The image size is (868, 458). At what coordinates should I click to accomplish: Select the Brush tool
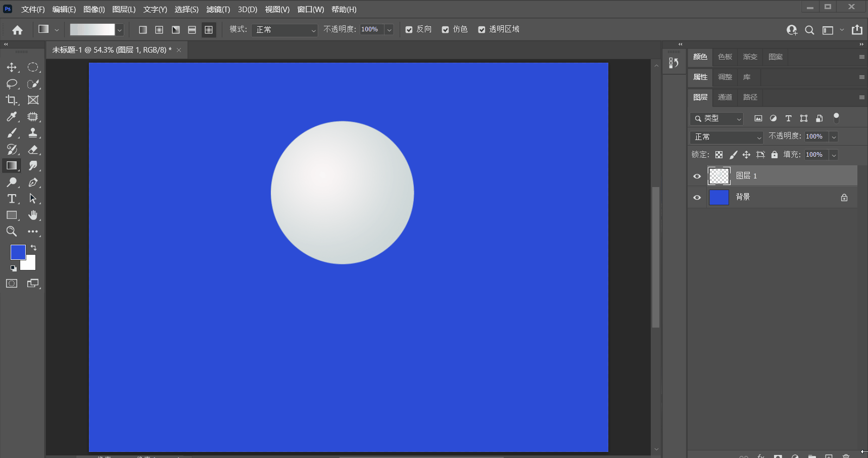tap(12, 133)
